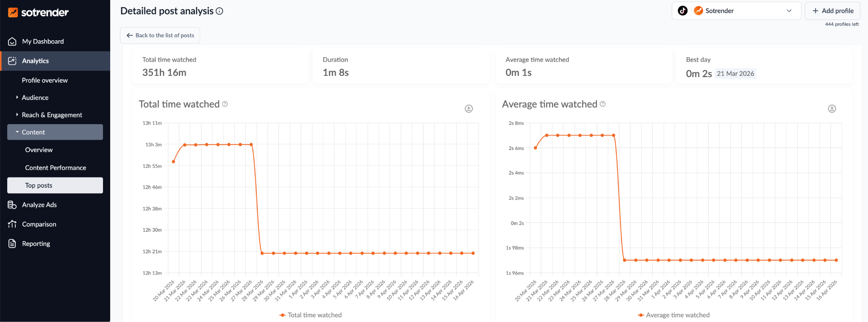Click help icon next to Total time watched
This screenshot has width=868, height=322.
pyautogui.click(x=225, y=104)
